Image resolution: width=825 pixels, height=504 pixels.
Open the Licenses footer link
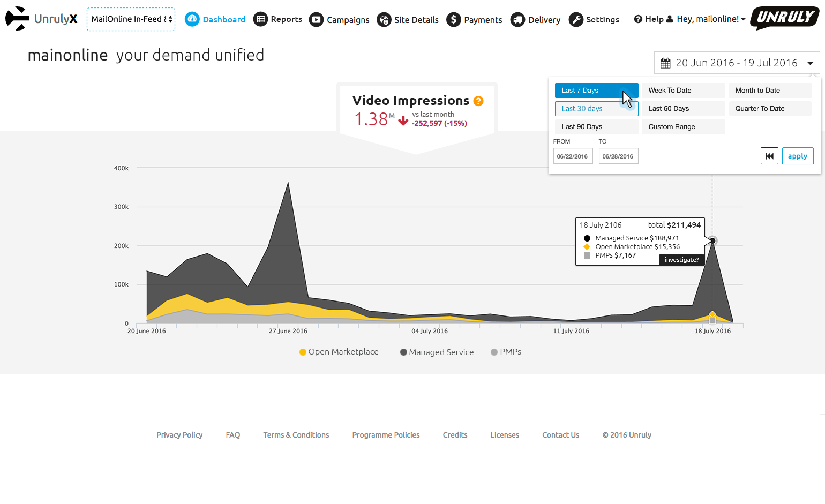[x=505, y=435]
